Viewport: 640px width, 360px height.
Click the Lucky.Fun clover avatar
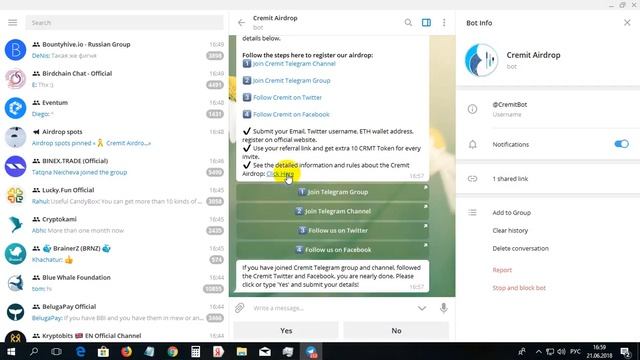pyautogui.click(x=16, y=196)
